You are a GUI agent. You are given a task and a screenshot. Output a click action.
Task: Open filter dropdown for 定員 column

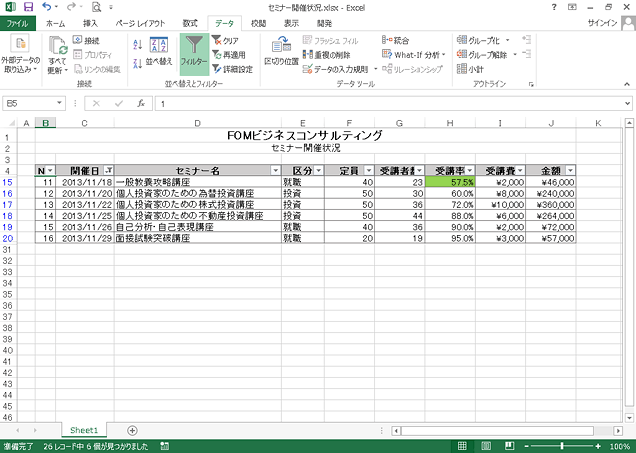coord(369,170)
